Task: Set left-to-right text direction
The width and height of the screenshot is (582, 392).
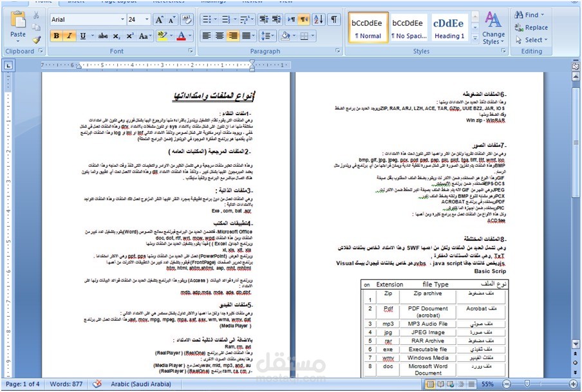Action: 292,19
